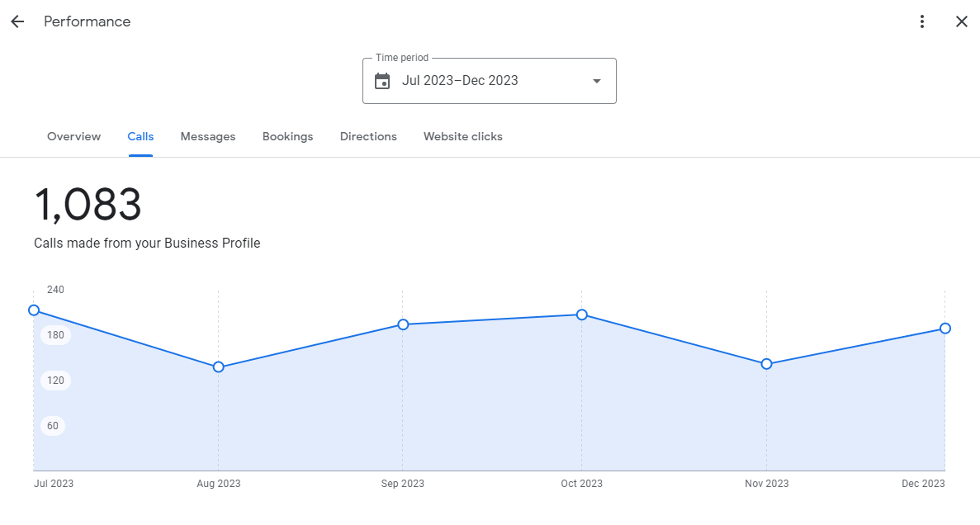The height and width of the screenshot is (525, 980).
Task: Select the Calls tab
Action: pyautogui.click(x=140, y=136)
